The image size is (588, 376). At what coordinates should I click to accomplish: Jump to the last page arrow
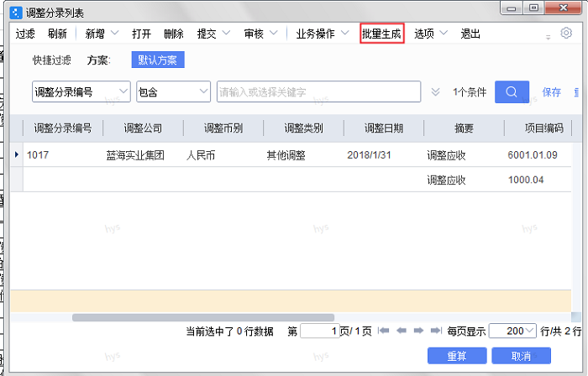point(435,332)
